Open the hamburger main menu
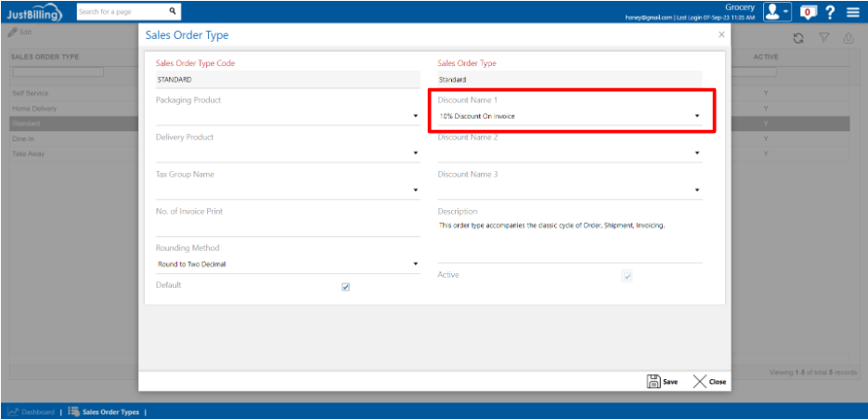Screen dimensions: 868x419 point(853,12)
